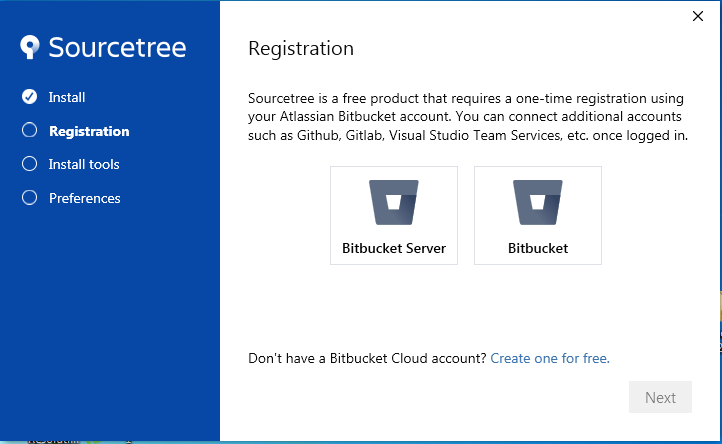The height and width of the screenshot is (444, 722).
Task: Click the bucket icon above the Bitbucket Server label
Action: [394, 202]
